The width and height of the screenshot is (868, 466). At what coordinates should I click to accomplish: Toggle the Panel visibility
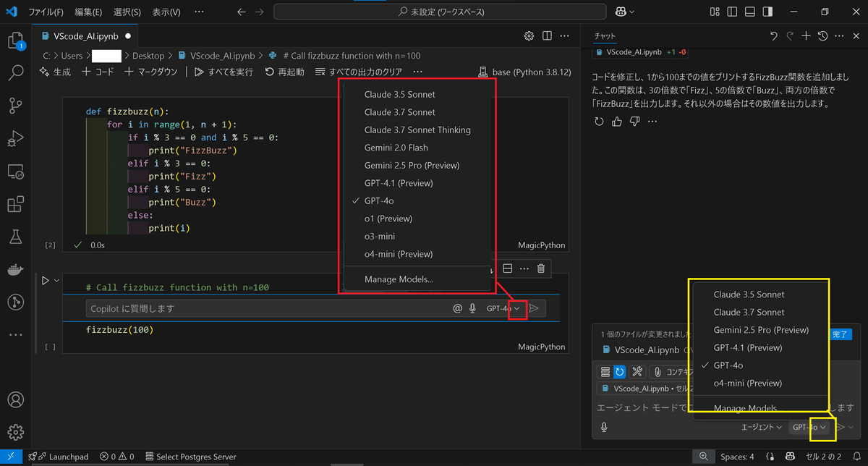point(749,12)
